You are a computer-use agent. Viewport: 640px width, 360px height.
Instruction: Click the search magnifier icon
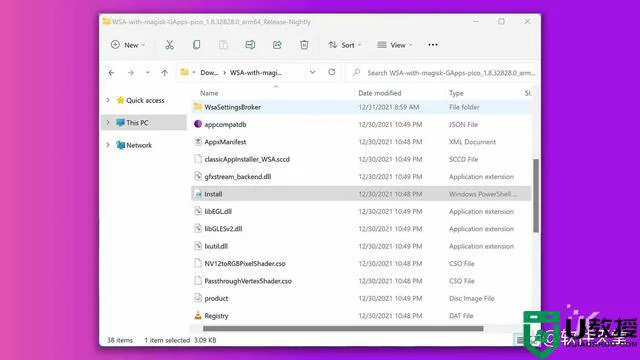356,73
